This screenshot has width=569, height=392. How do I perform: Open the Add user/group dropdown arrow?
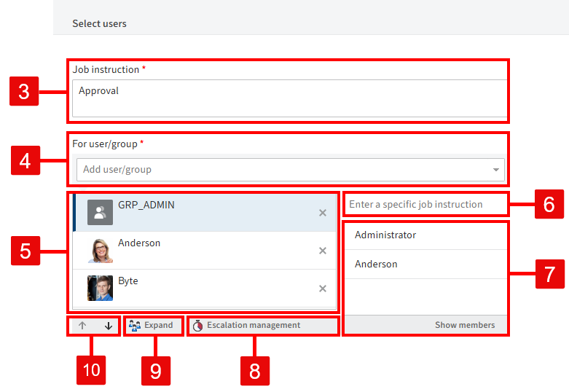[x=496, y=170]
